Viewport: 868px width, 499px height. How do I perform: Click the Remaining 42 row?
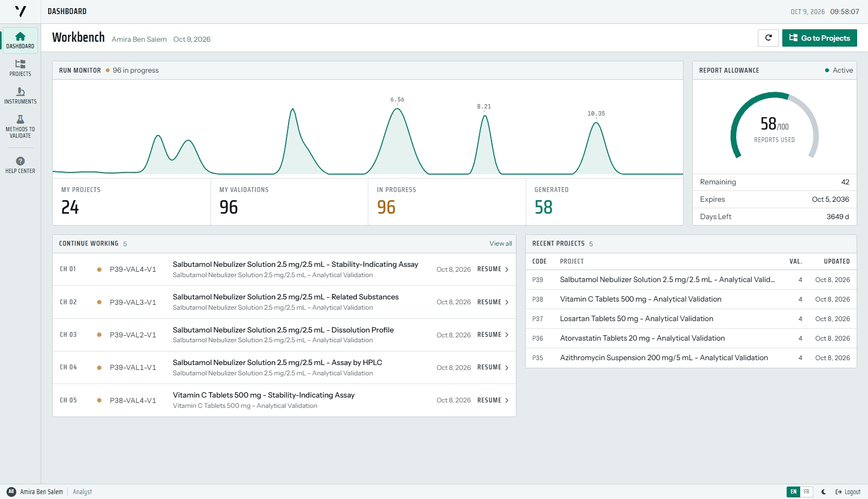click(x=775, y=182)
